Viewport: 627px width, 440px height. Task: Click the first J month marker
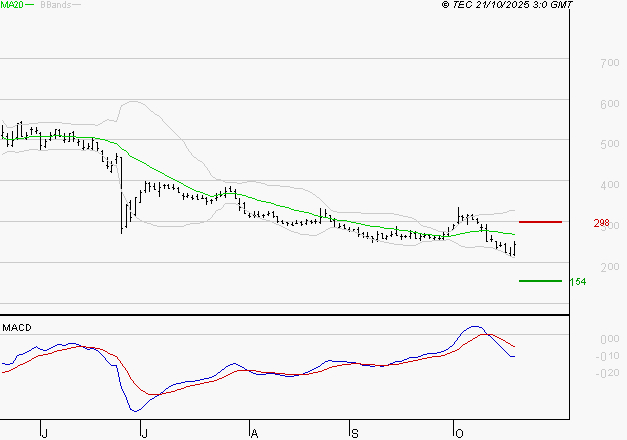point(45,434)
